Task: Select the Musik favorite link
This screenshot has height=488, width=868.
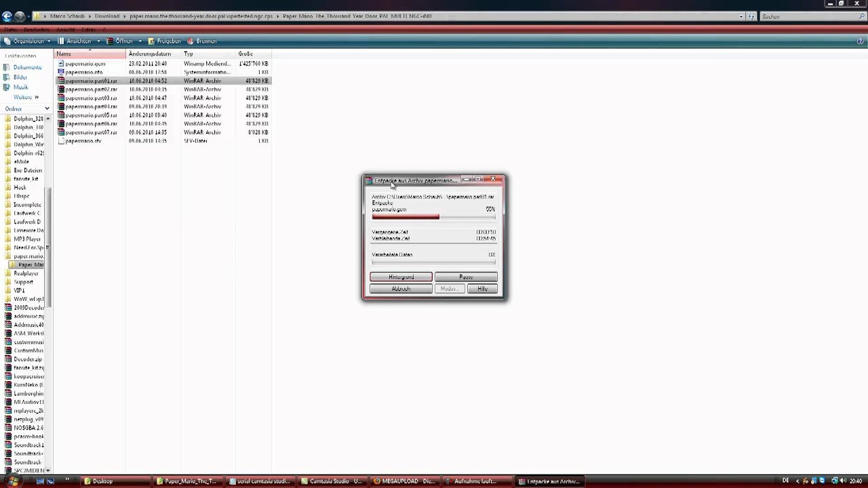Action: click(21, 87)
